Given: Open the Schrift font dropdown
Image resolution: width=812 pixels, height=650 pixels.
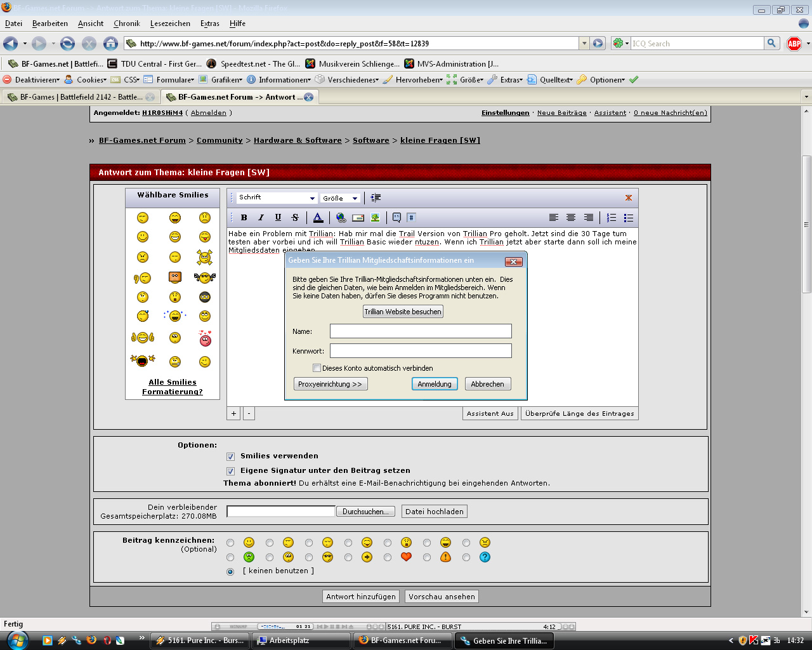Looking at the screenshot, I should [x=277, y=198].
